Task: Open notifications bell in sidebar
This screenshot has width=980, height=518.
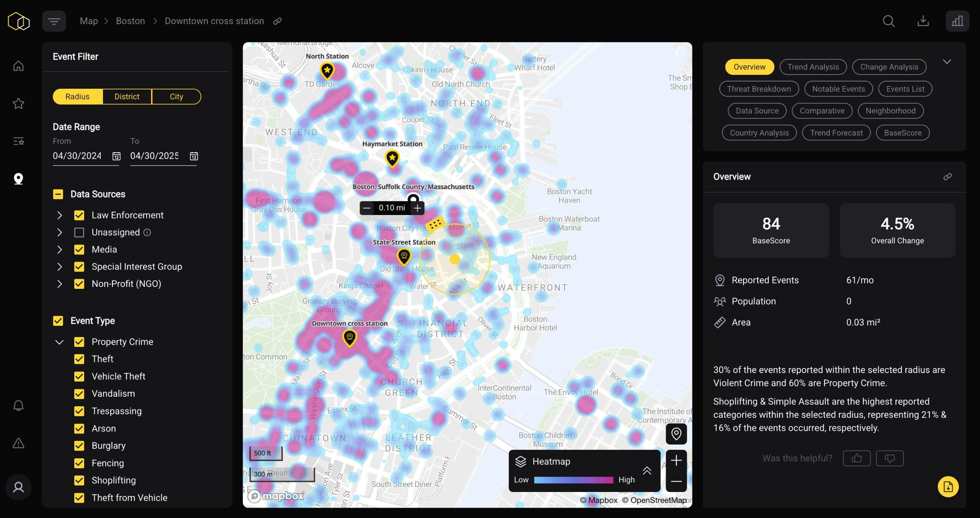Action: pos(18,406)
